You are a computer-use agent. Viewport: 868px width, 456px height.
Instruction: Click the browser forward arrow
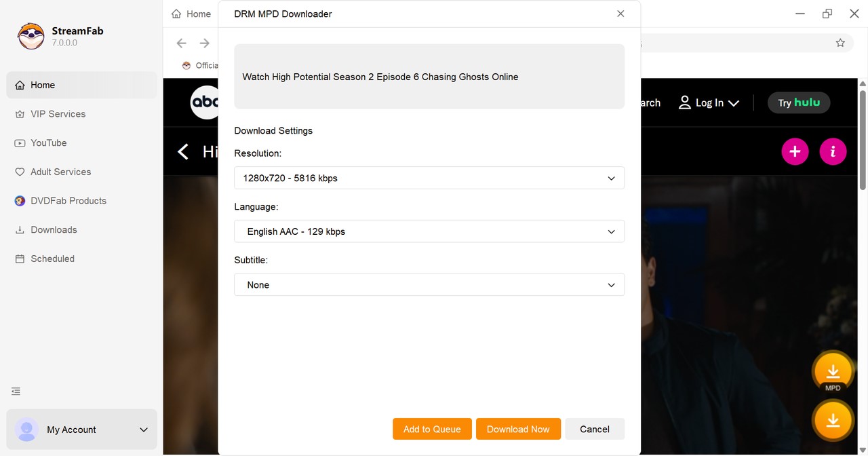coord(204,43)
